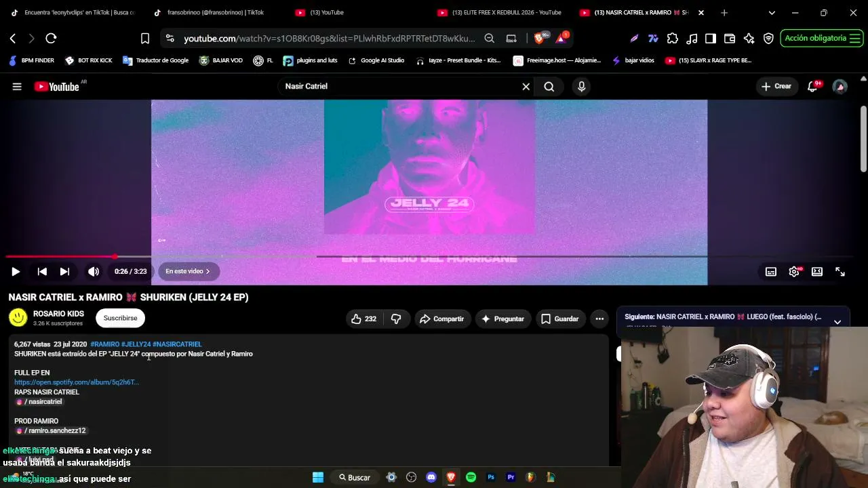Open the nasircatriel Instagram link
Image resolution: width=868 pixels, height=488 pixels.
[x=40, y=402]
